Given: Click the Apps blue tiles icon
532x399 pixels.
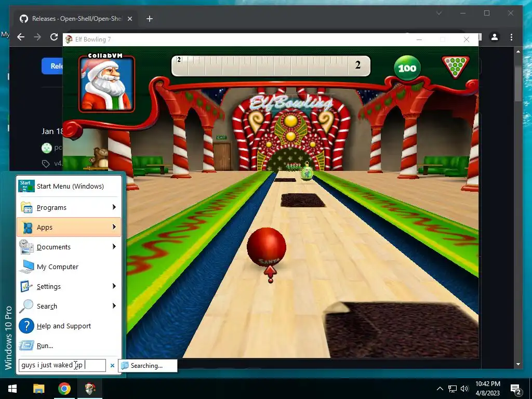Looking at the screenshot, I should [x=27, y=228].
